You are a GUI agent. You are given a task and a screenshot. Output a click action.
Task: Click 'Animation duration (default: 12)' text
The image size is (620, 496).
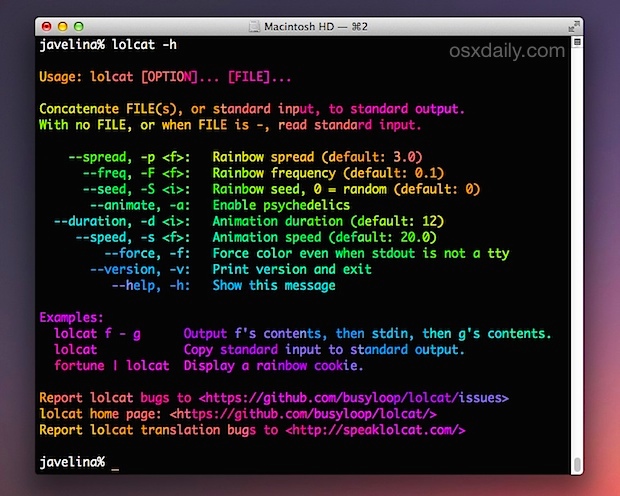pos(328,221)
